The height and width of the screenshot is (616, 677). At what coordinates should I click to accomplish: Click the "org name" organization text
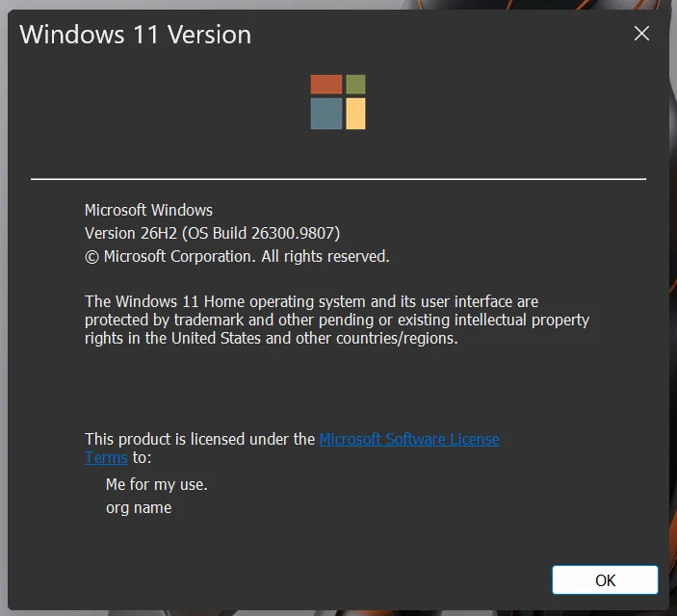pos(139,507)
